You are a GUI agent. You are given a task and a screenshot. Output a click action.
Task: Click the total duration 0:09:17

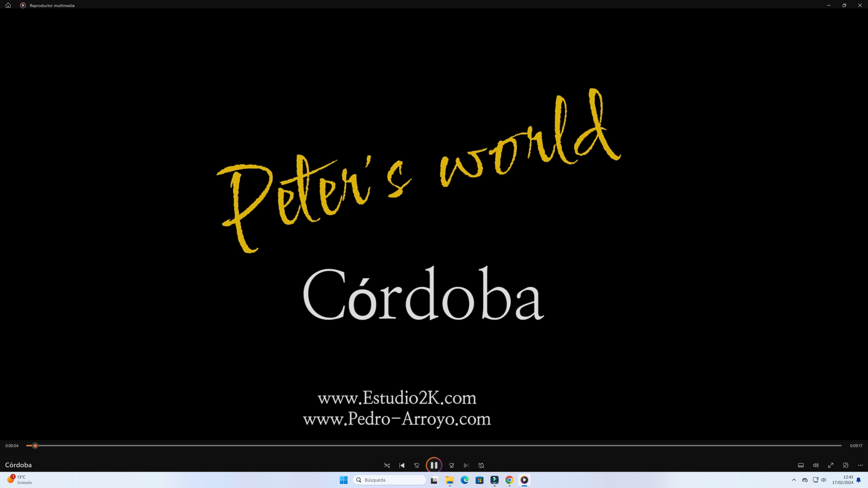856,446
